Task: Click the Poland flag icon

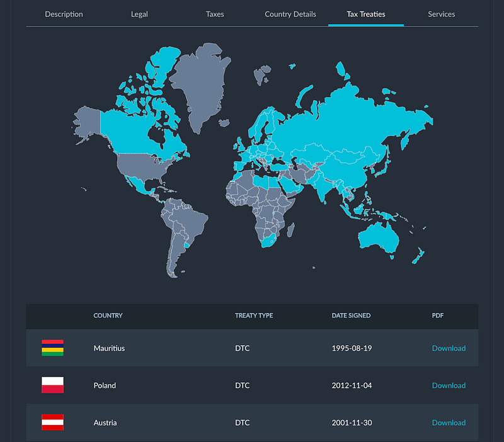Action: point(52,385)
